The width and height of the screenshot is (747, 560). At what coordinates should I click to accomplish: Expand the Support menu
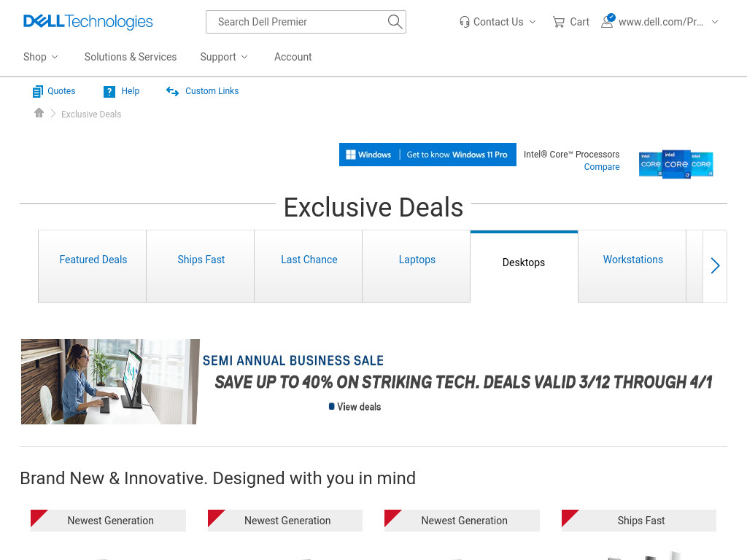pos(224,57)
